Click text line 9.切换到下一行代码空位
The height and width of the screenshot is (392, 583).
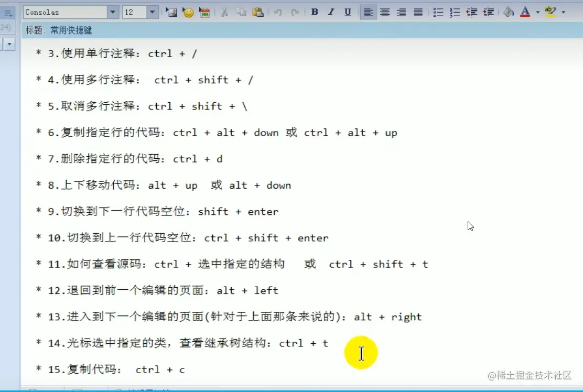(157, 211)
